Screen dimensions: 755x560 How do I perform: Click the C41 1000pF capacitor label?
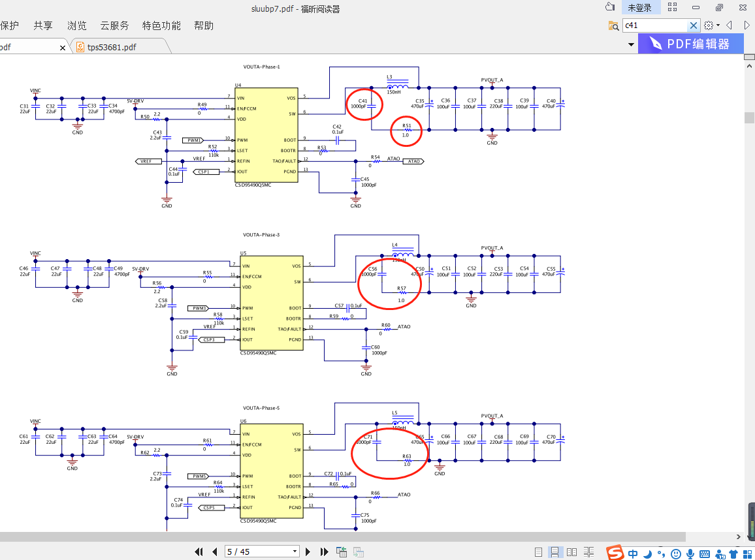[360, 104]
